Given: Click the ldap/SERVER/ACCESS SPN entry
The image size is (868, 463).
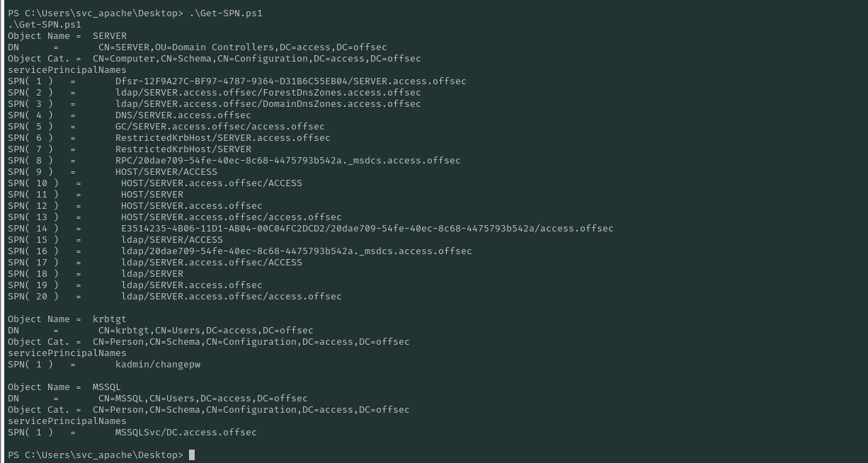Looking at the screenshot, I should pyautogui.click(x=171, y=240).
